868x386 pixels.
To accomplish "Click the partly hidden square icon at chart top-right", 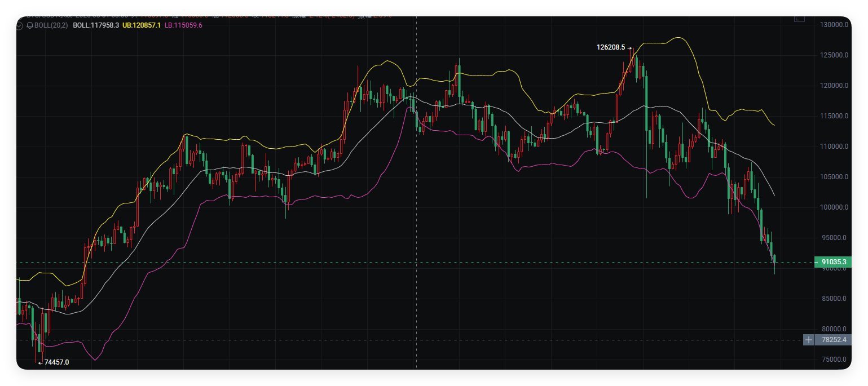I will coord(799,18).
